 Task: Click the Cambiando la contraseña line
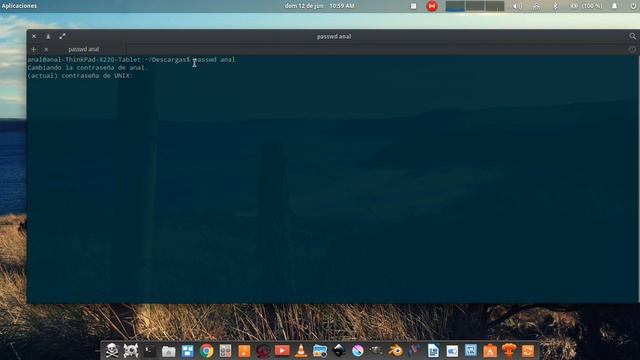(x=87, y=68)
